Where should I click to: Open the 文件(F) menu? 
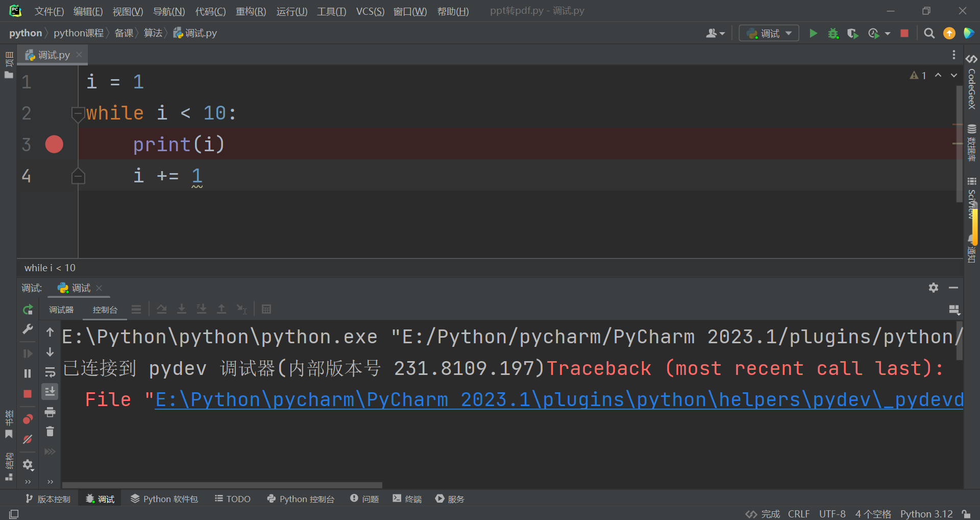[x=49, y=11]
